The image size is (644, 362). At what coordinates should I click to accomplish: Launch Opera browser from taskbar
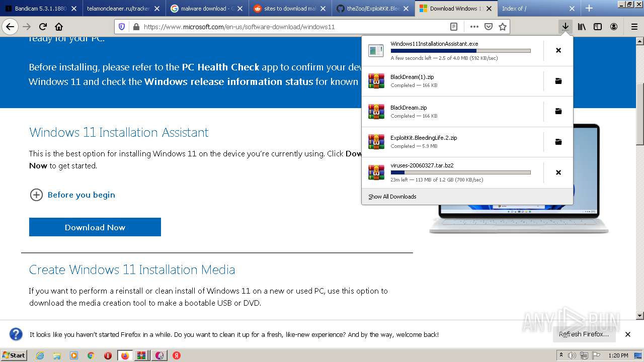(108, 355)
